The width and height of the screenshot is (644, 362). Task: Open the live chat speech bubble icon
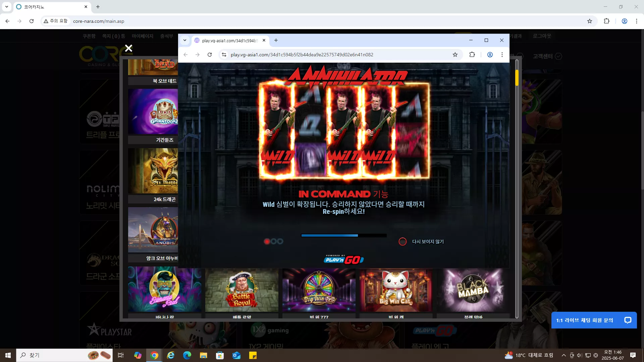(628, 320)
